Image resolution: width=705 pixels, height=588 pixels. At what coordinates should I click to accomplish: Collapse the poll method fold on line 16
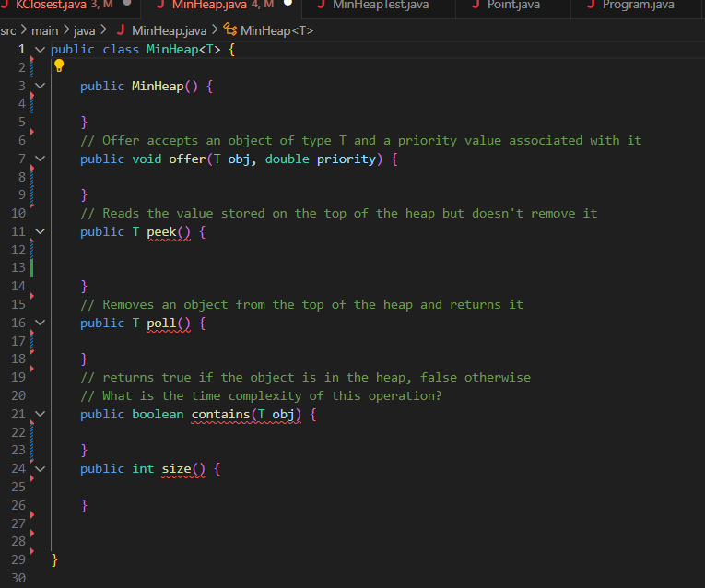click(x=40, y=323)
